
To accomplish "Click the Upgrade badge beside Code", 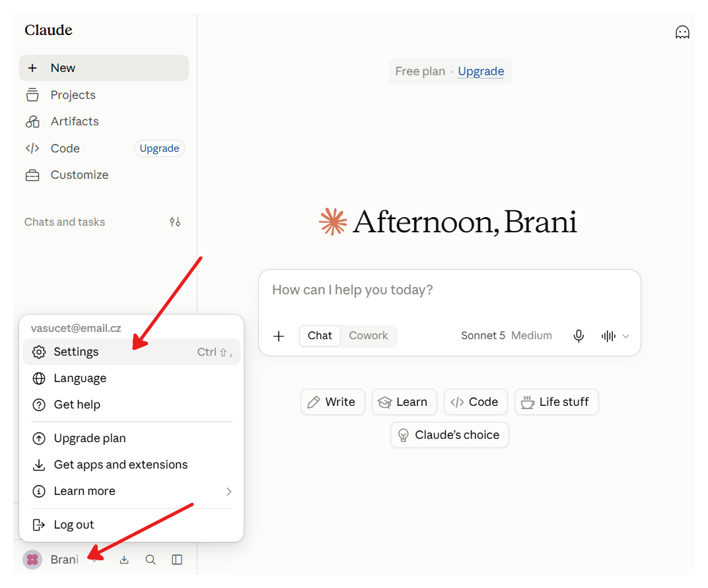I will click(159, 148).
